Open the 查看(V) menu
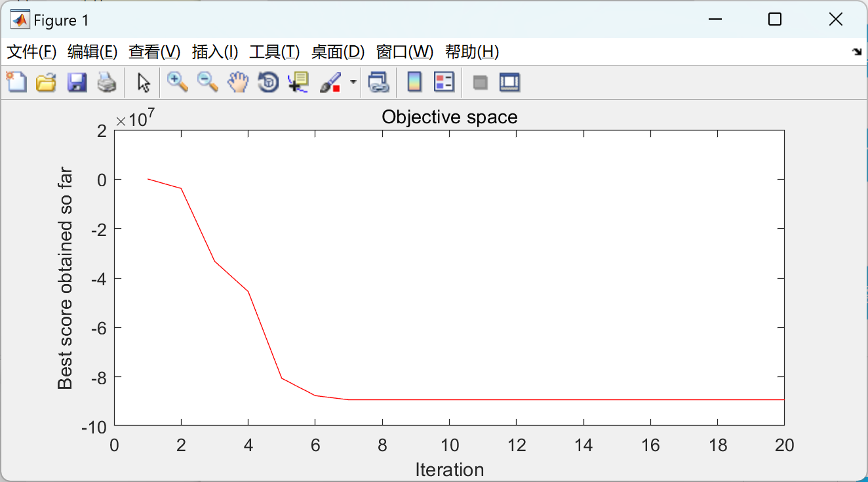The width and height of the screenshot is (868, 482). click(x=154, y=52)
